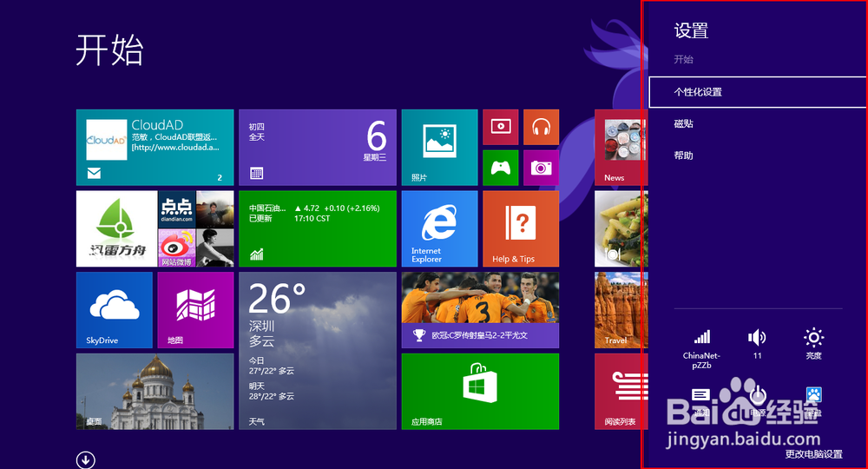Open the sports news football tile
868x469 pixels.
pos(480,310)
